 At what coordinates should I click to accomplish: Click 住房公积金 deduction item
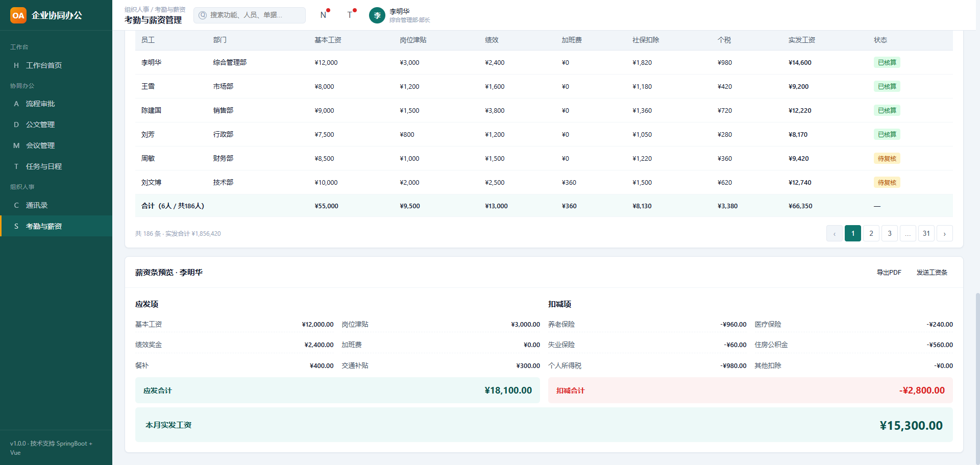tap(853, 345)
